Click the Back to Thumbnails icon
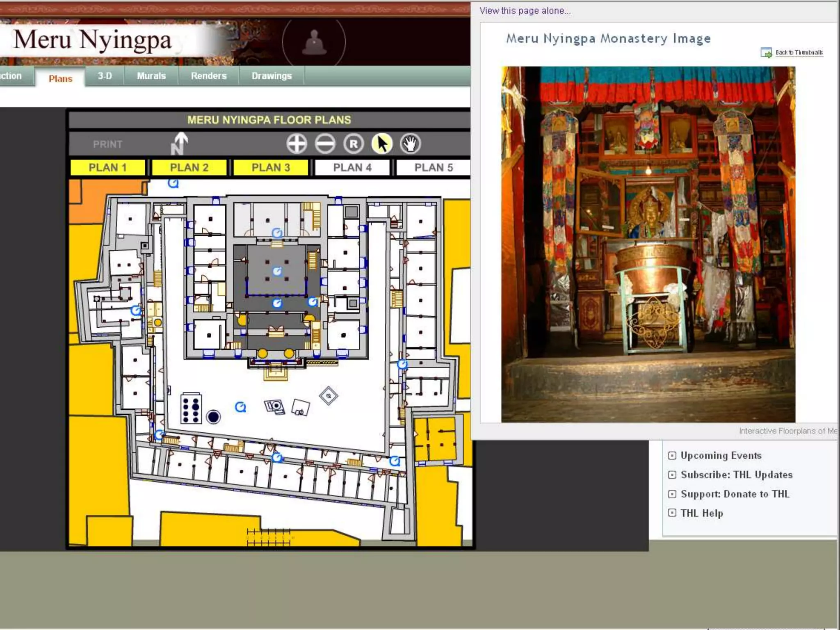 [766, 52]
